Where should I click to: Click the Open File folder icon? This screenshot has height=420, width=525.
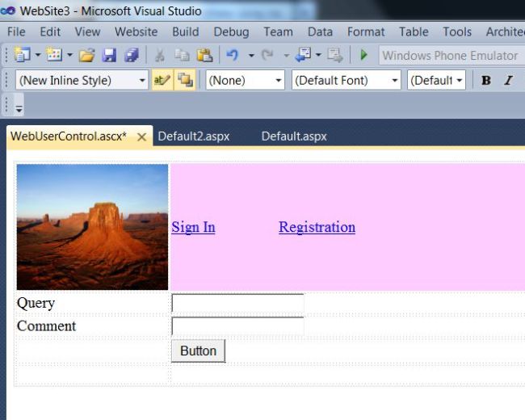click(x=86, y=55)
